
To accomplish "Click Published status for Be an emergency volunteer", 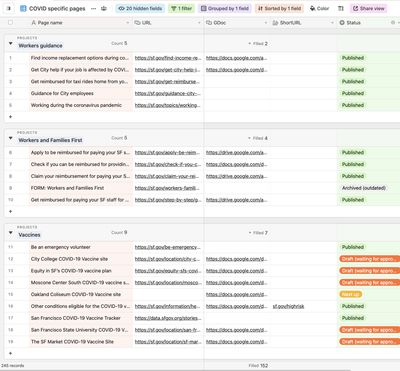I will coord(353,247).
